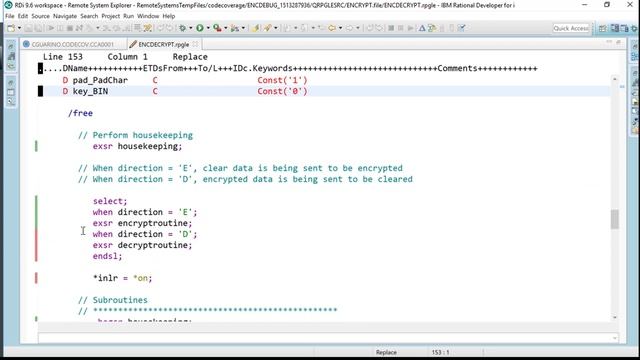Screen dimensions: 640x360
Task: Click the 'exsr housekeeping;' code line
Action: [x=137, y=146]
